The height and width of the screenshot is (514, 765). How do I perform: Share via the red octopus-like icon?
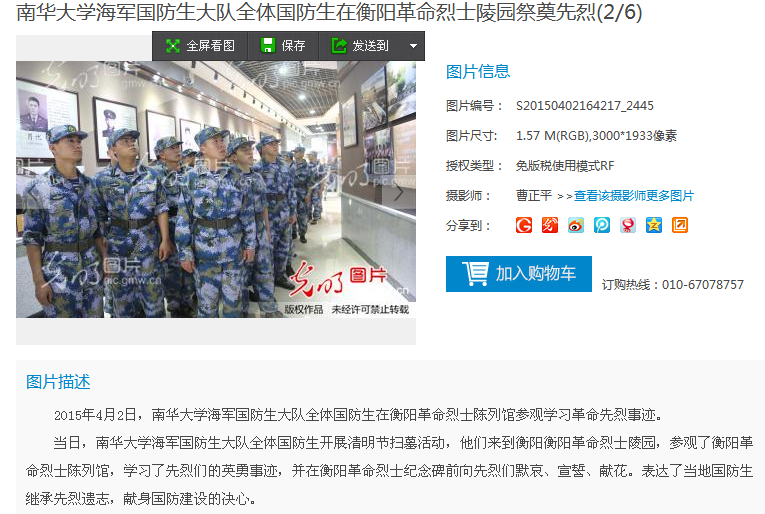tap(628, 225)
